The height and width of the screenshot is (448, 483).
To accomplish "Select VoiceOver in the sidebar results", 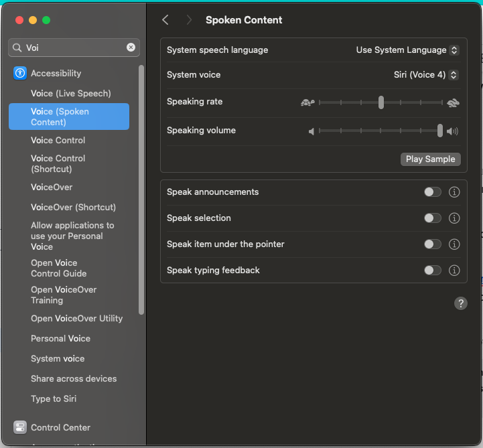I will (52, 188).
